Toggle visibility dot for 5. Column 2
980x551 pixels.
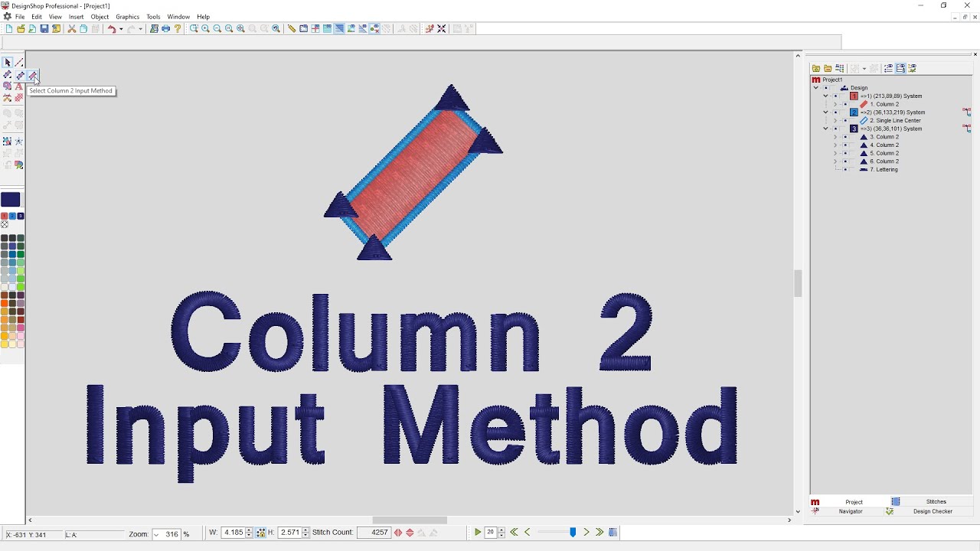[x=845, y=153]
